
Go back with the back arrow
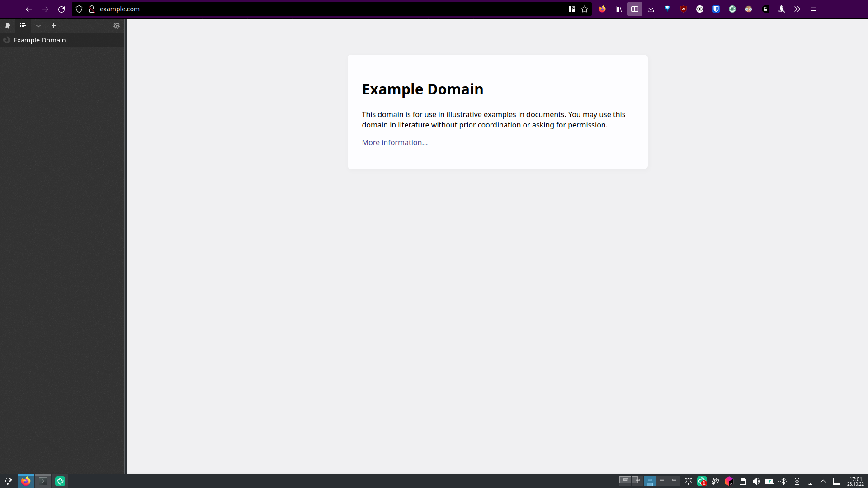pyautogui.click(x=29, y=9)
